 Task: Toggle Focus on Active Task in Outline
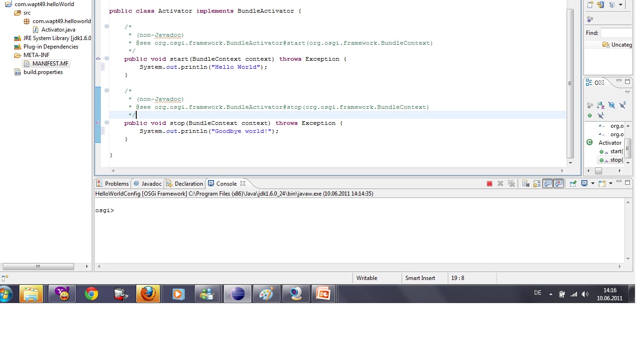click(590, 105)
